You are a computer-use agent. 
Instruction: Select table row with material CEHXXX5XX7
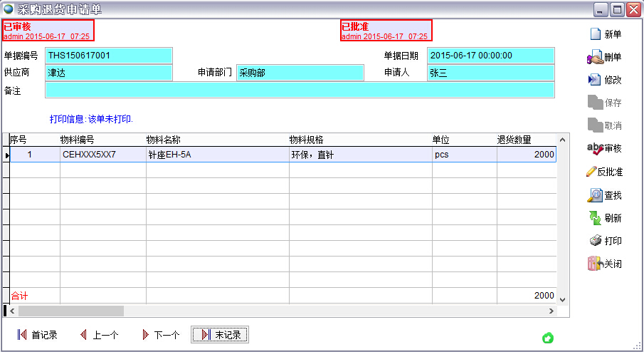point(102,155)
